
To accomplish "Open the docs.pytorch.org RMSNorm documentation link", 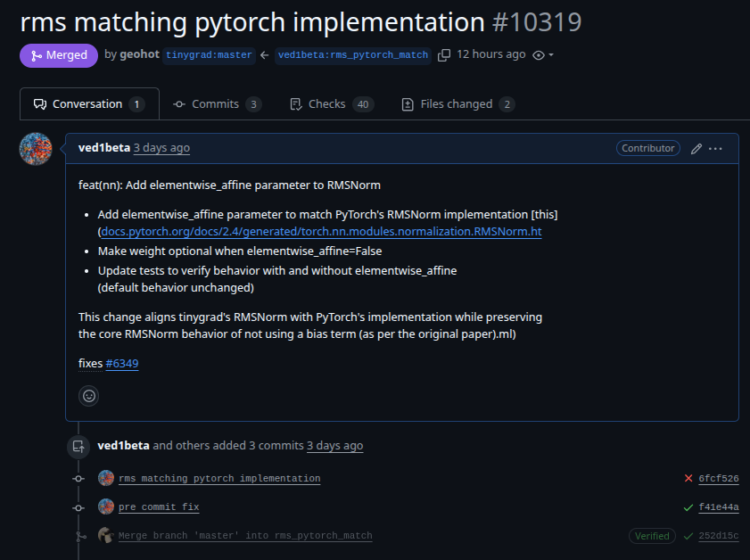I will coord(321,232).
